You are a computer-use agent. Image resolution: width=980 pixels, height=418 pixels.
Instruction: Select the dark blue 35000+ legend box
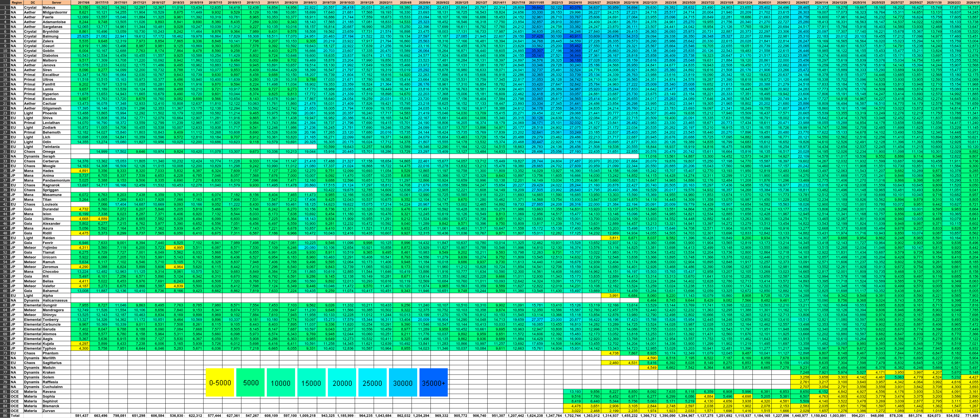click(433, 383)
